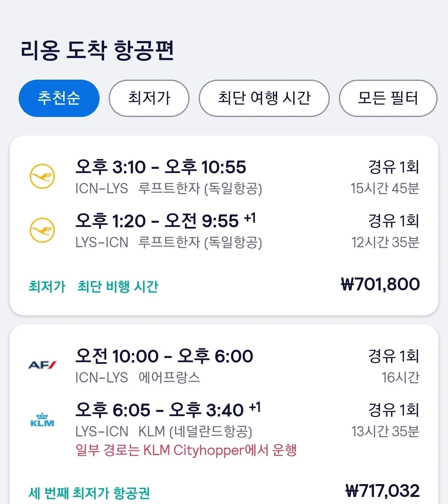Tap the 리옹 도착 항공편 heading
The width and height of the screenshot is (448, 504).
[x=97, y=51]
